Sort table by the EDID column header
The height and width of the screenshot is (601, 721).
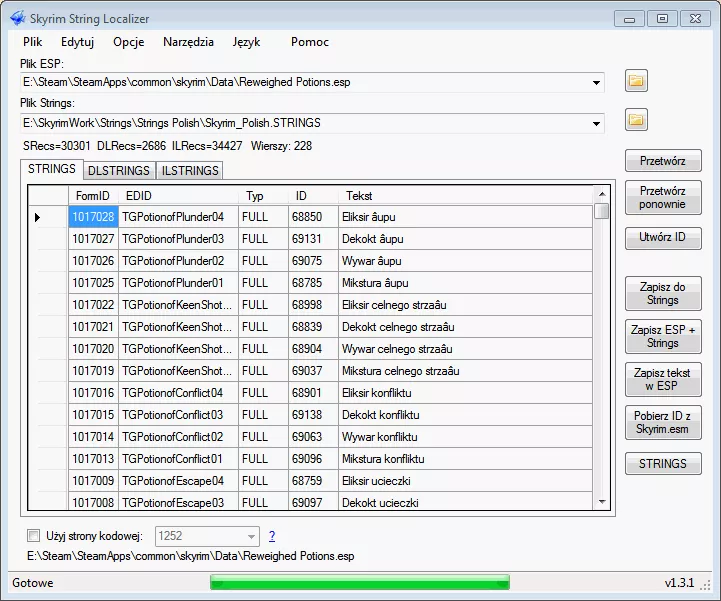point(177,195)
